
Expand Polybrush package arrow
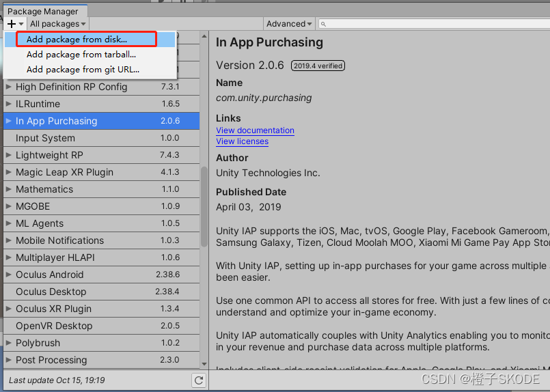pos(9,343)
